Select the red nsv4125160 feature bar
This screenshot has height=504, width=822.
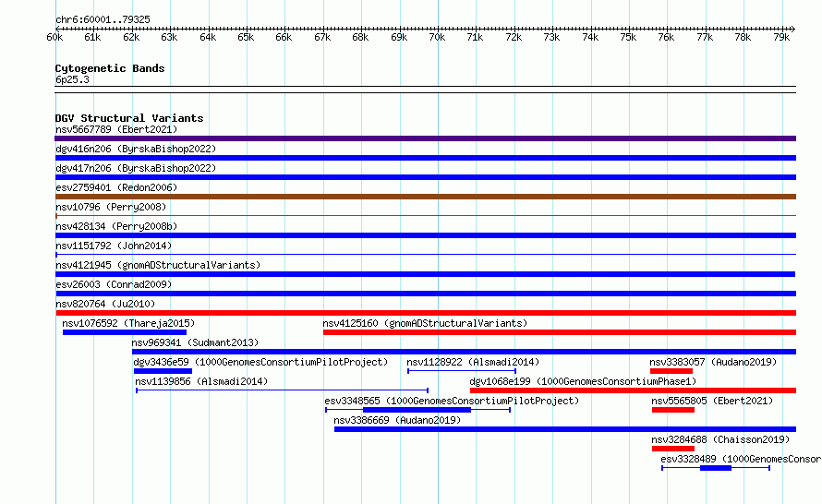point(560,332)
